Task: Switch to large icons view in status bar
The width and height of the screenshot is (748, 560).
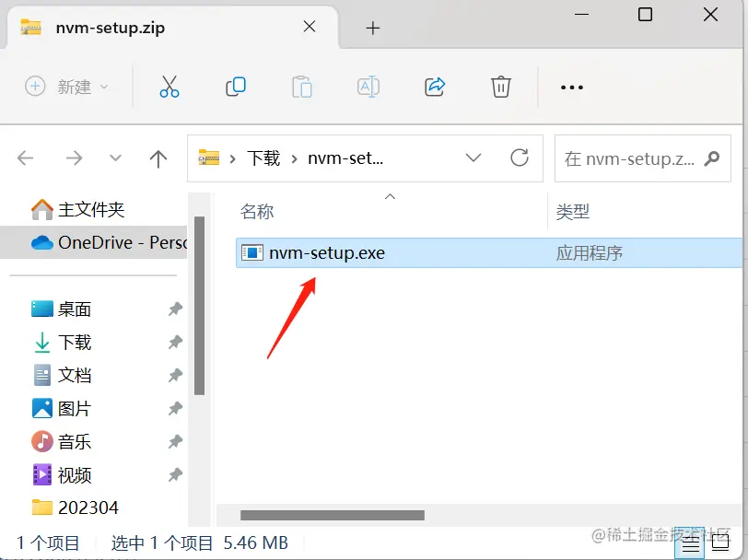Action: tap(719, 542)
